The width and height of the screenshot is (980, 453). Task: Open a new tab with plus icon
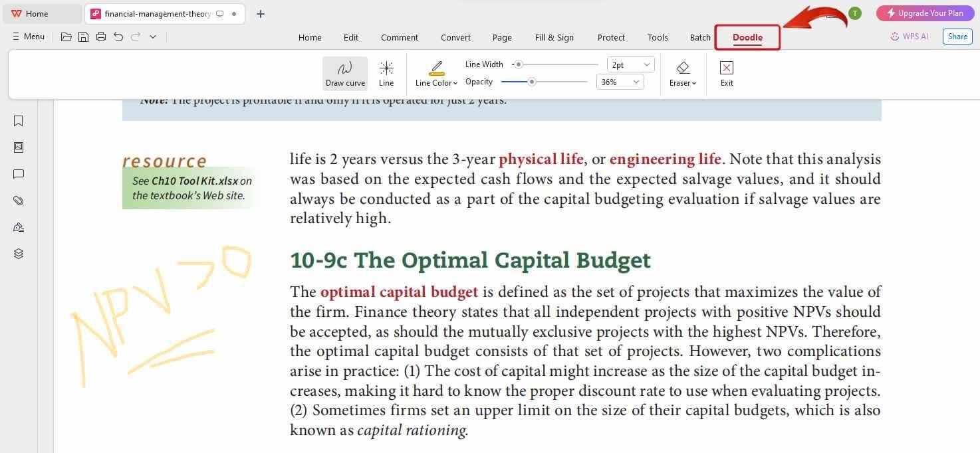click(x=261, y=14)
